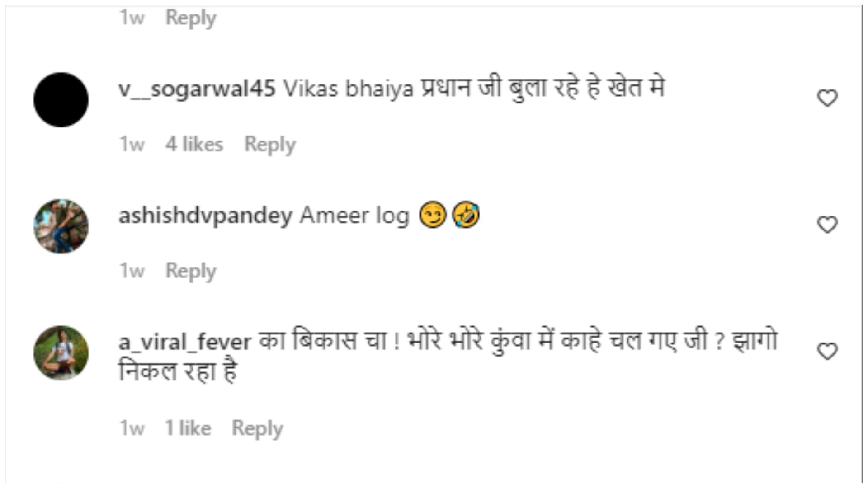
Task: Open v__sogarwal45 username link
Action: click(197, 89)
